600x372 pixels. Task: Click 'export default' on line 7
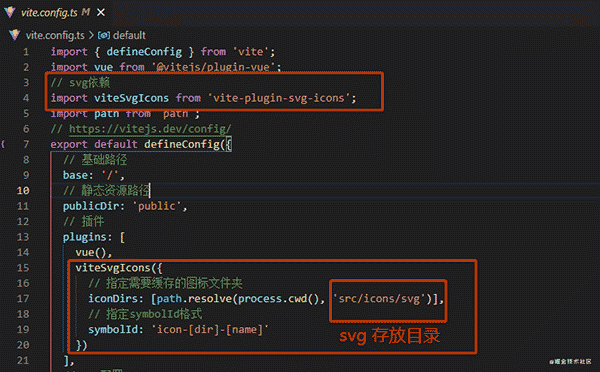pyautogui.click(x=94, y=144)
